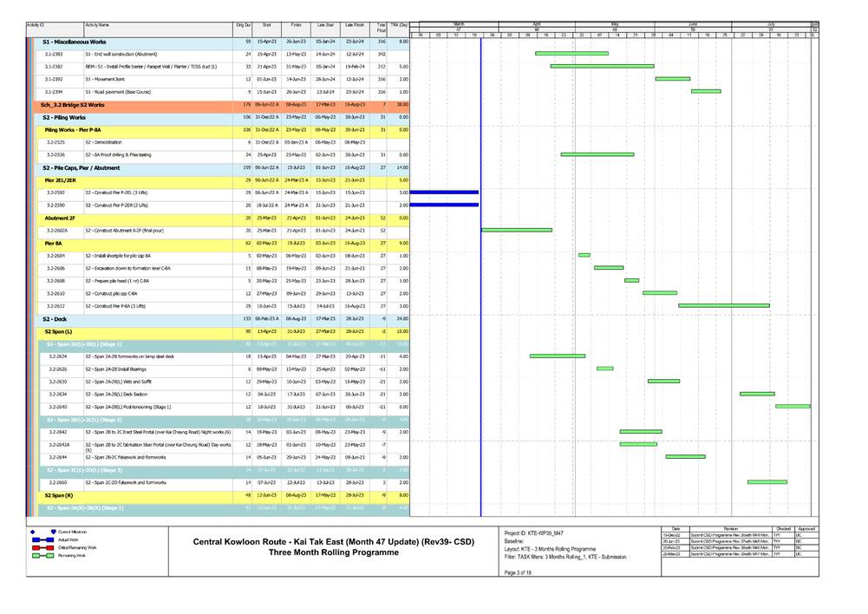868x614 pixels.
Task: Click the Activity Name column header
Action: 97,27
